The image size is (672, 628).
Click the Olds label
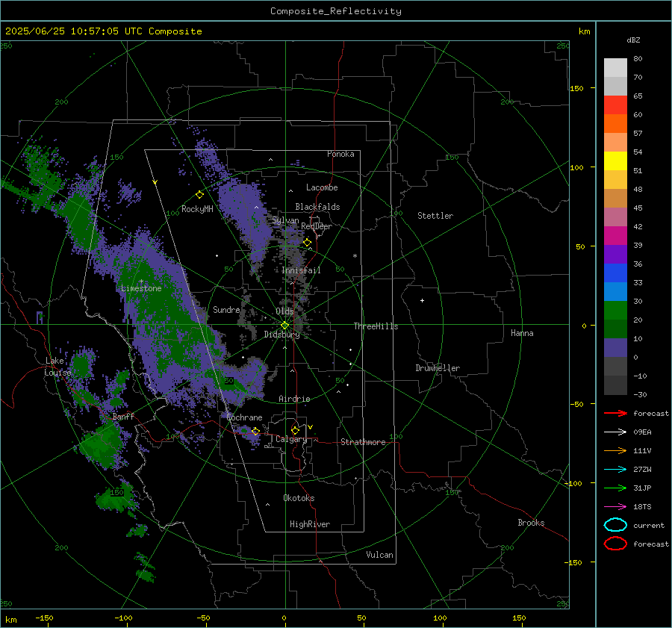coord(284,311)
